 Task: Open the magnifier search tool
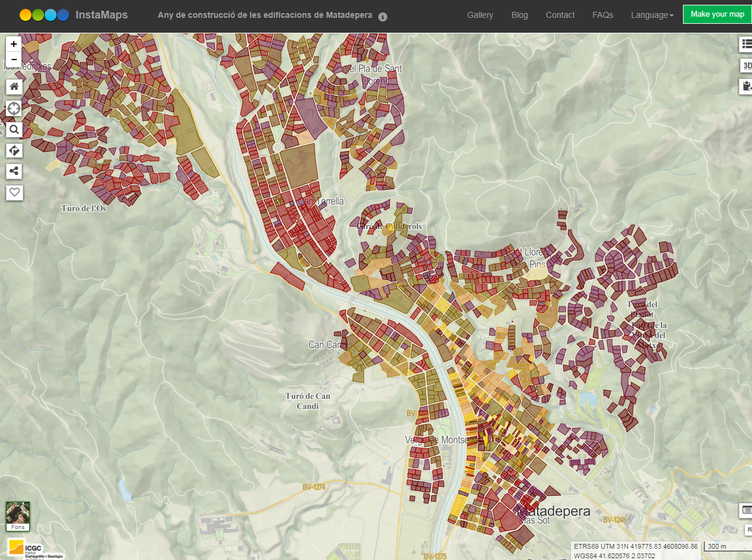coord(14,130)
